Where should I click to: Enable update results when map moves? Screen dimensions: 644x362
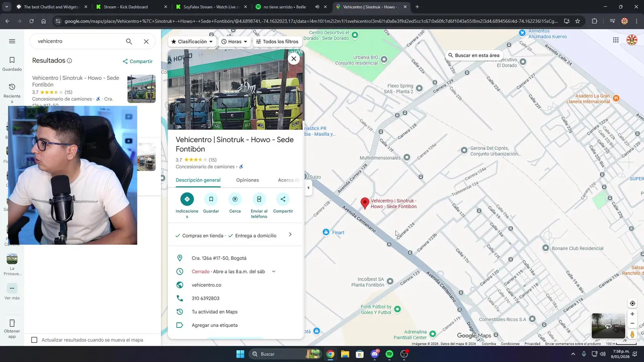click(34, 340)
